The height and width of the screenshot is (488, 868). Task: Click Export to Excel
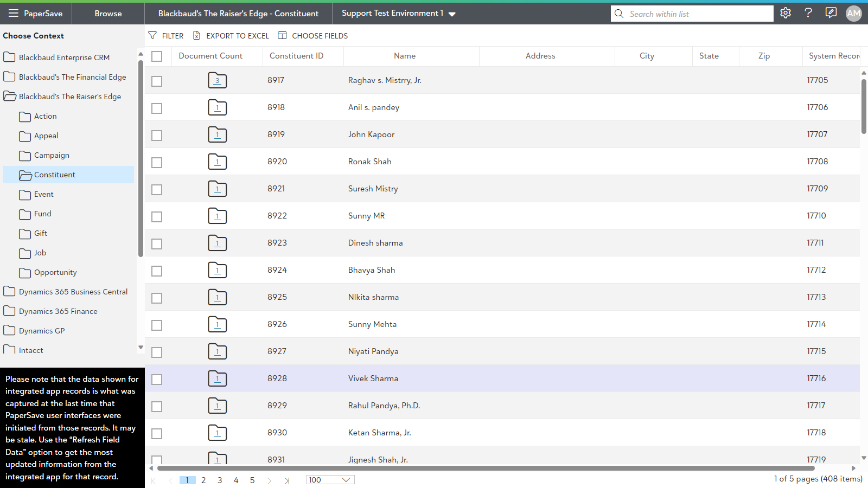click(x=231, y=36)
